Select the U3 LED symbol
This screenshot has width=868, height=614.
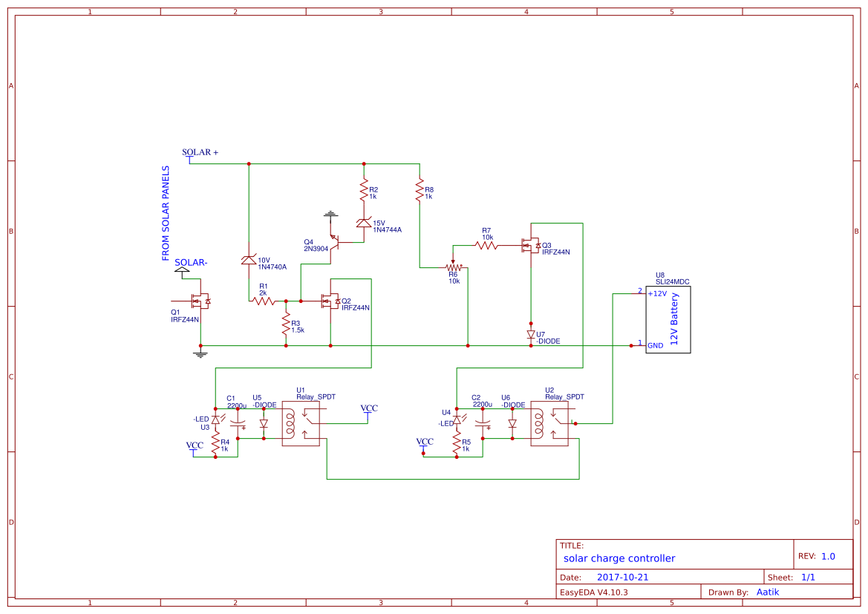pos(215,419)
